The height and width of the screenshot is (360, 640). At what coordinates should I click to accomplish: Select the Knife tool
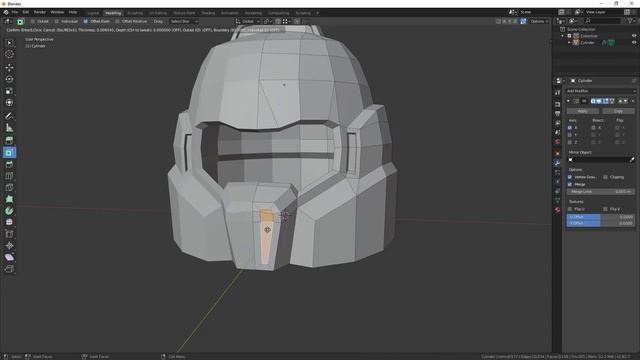[9, 188]
